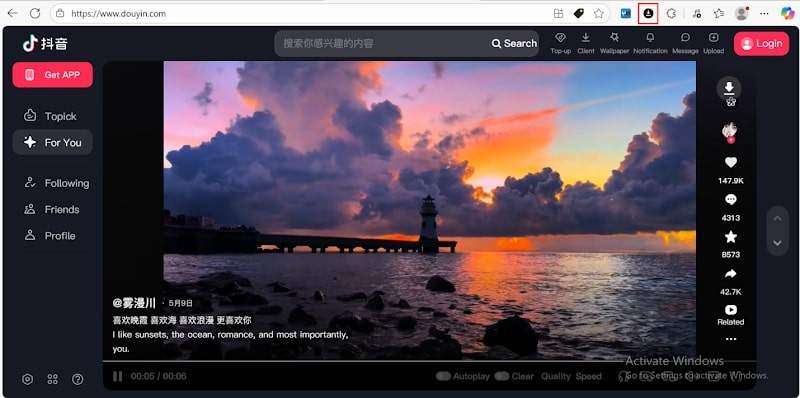Click the Upload plus icon
Screen dimensions: 800x398
714,38
